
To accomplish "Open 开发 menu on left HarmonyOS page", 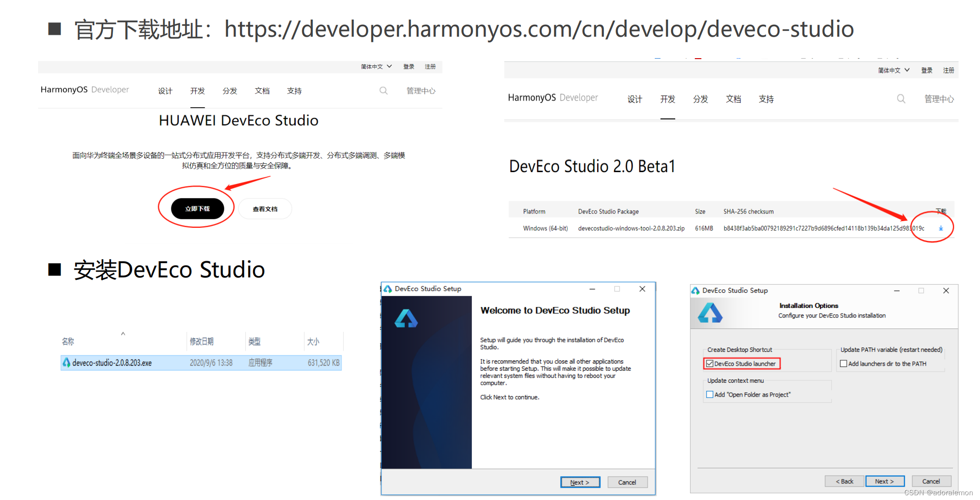I will pos(198,91).
